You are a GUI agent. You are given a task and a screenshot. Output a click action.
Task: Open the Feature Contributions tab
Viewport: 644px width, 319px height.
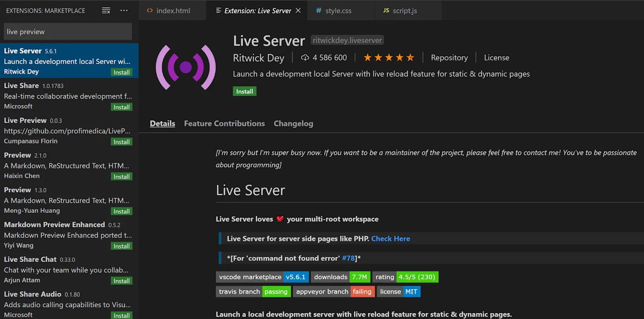point(224,124)
